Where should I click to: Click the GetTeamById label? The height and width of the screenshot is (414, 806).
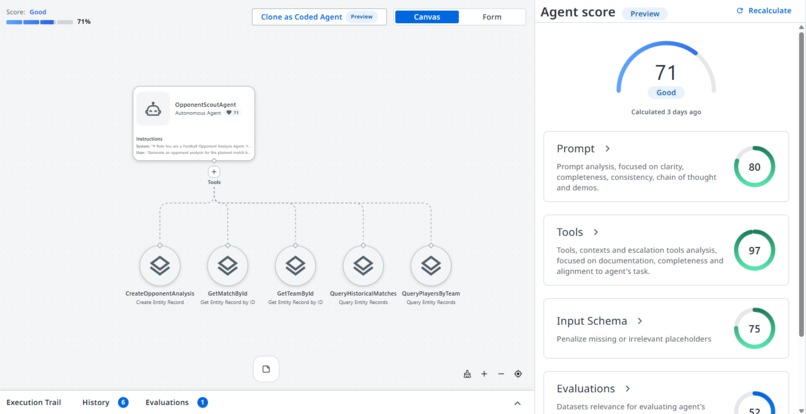296,294
